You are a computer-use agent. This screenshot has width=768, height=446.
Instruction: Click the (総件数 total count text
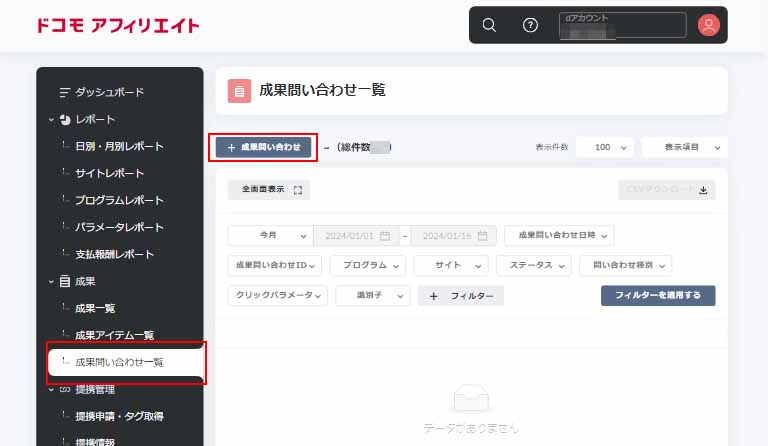[x=353, y=147]
